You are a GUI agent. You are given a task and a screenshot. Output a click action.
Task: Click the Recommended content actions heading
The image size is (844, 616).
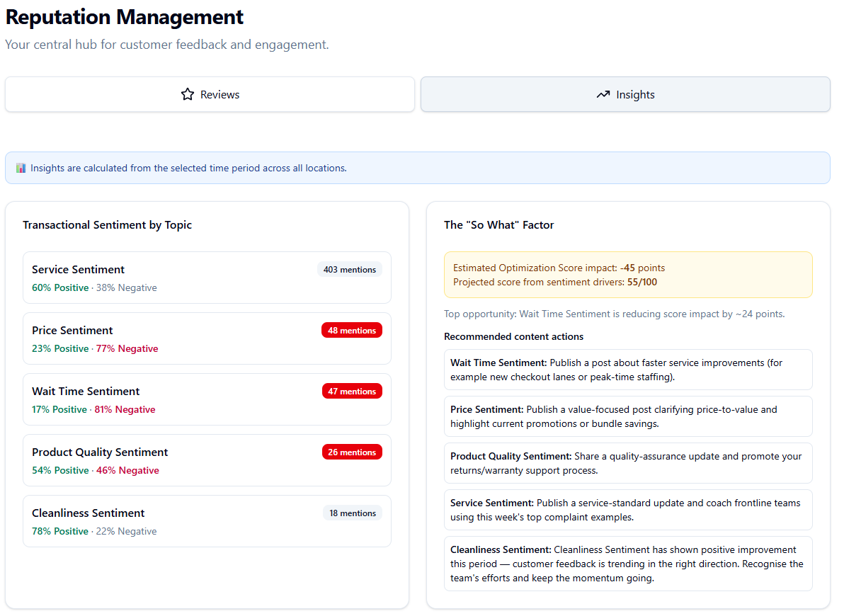coord(513,336)
